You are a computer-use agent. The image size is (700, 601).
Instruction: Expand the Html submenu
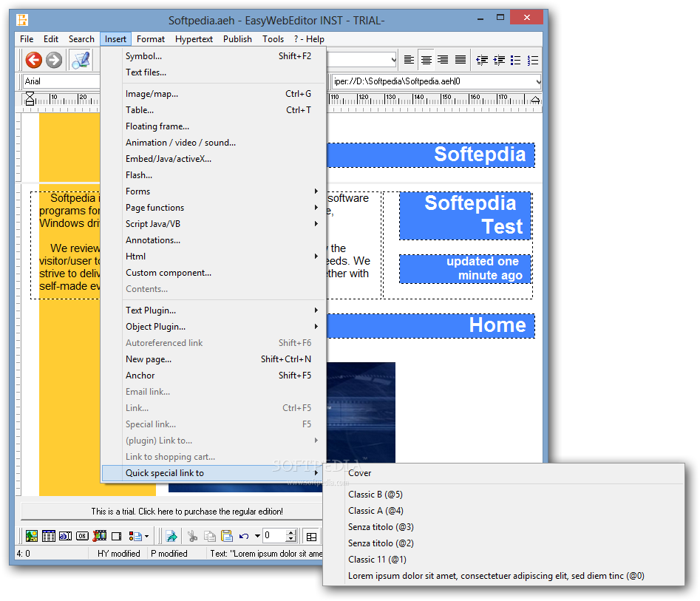pos(214,257)
